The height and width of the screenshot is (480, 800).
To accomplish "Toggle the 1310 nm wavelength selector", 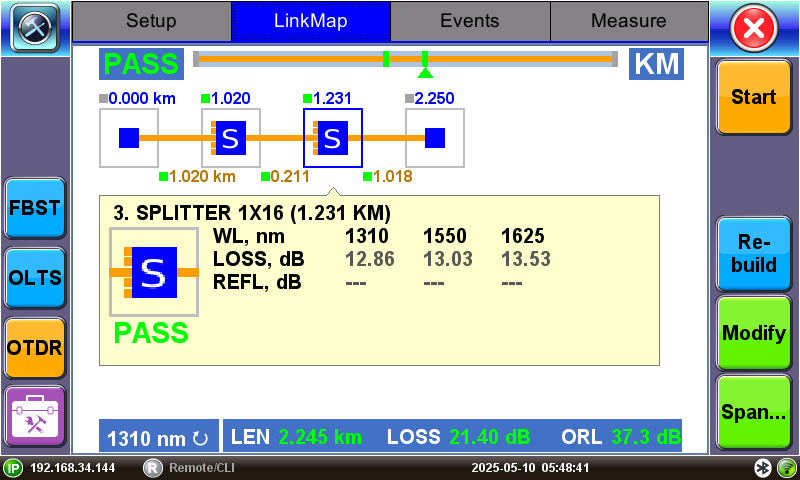I will click(x=158, y=437).
